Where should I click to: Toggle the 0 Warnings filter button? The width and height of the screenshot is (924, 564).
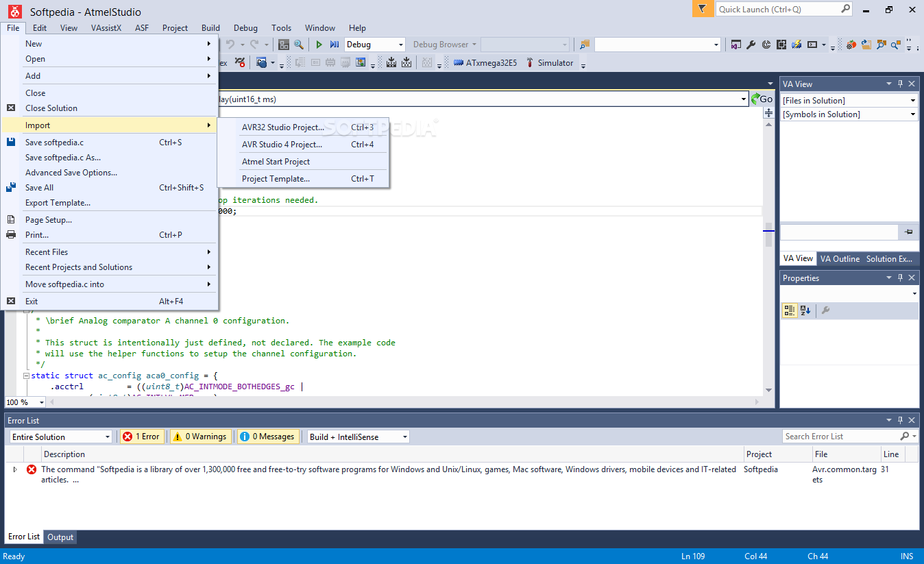tap(202, 437)
